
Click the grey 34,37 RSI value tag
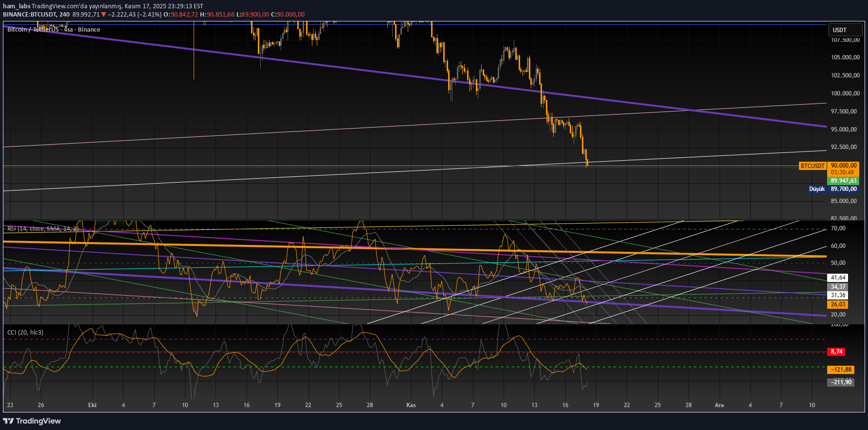[838, 287]
